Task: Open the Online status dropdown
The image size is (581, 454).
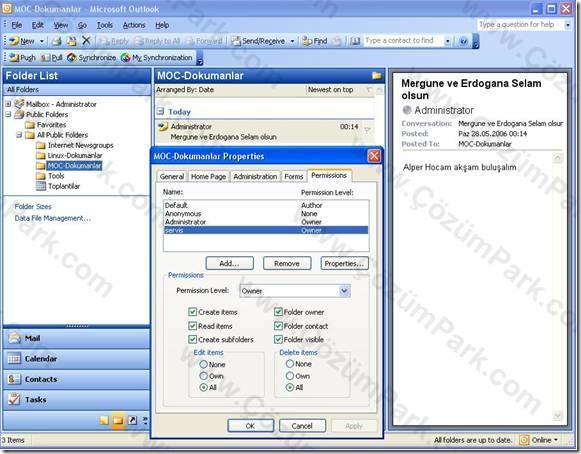Action: (x=556, y=440)
